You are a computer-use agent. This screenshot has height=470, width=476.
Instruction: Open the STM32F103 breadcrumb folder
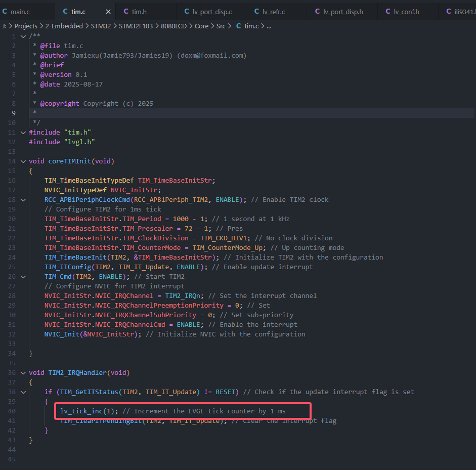[136, 26]
